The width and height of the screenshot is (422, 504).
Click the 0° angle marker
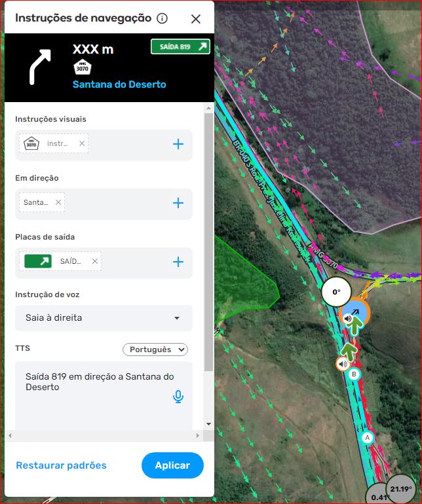pos(336,292)
